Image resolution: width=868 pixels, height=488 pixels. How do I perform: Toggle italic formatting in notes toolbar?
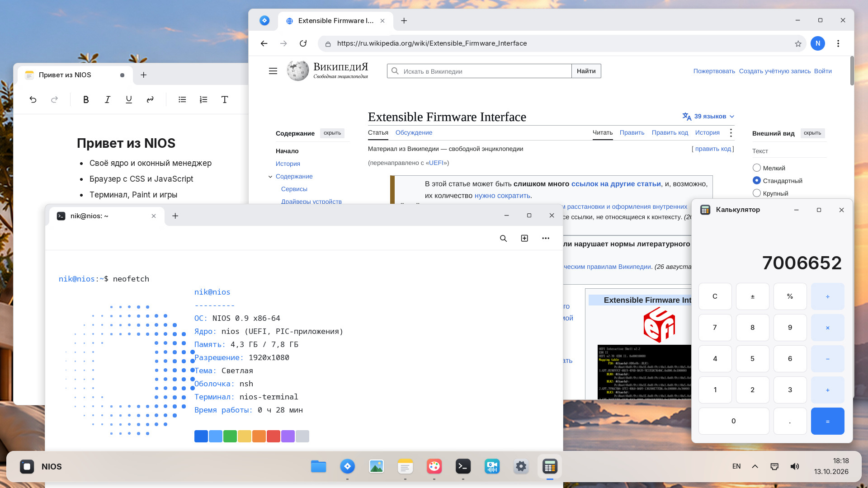(108, 99)
